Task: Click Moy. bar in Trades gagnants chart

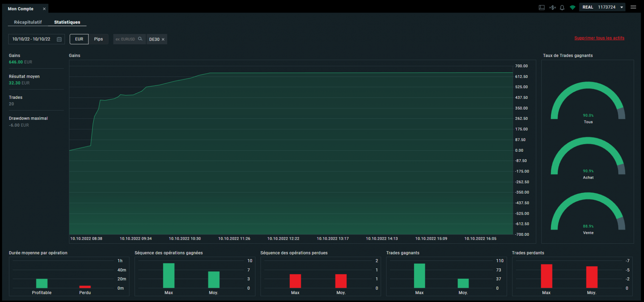Action: (x=463, y=283)
